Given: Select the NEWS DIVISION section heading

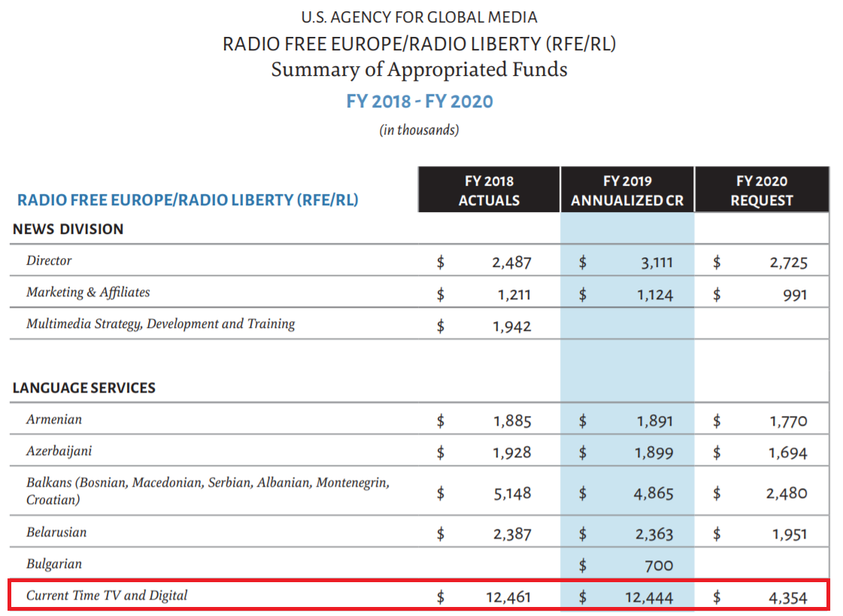Looking at the screenshot, I should 68,229.
